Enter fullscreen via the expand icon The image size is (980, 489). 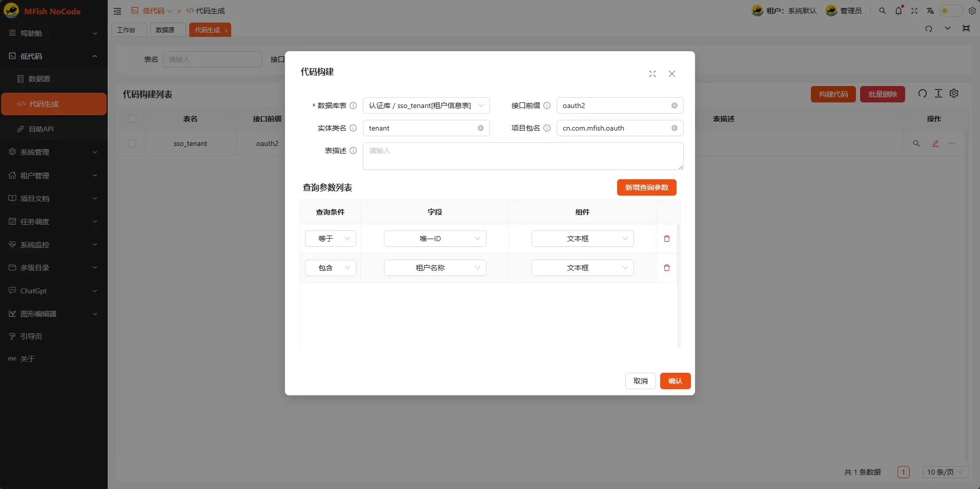coord(914,11)
